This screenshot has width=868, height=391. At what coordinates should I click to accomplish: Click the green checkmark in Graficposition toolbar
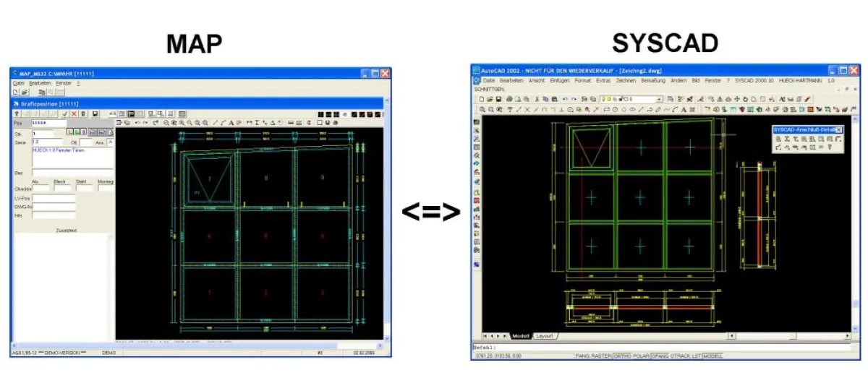click(64, 113)
